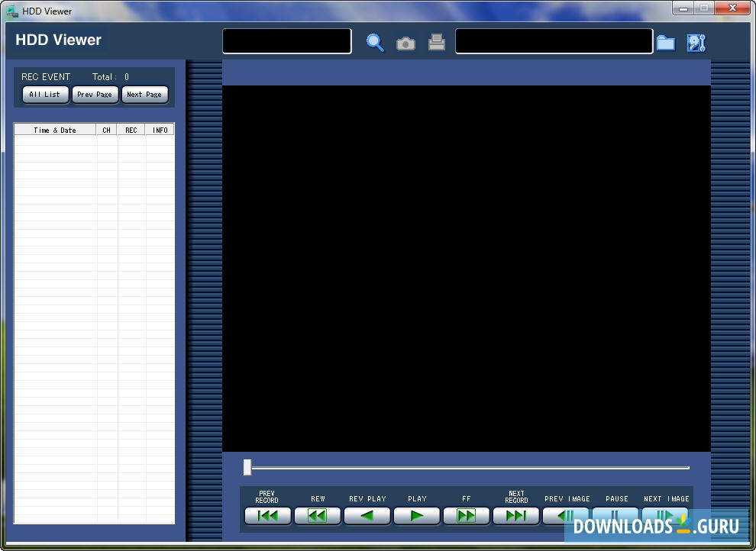Go to Prev Page of events
Viewport: 756px width, 551px height.
point(95,95)
